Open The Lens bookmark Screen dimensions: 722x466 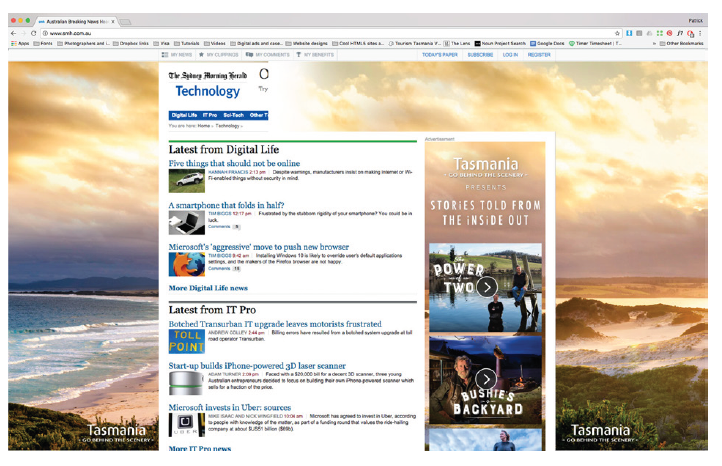(x=457, y=43)
